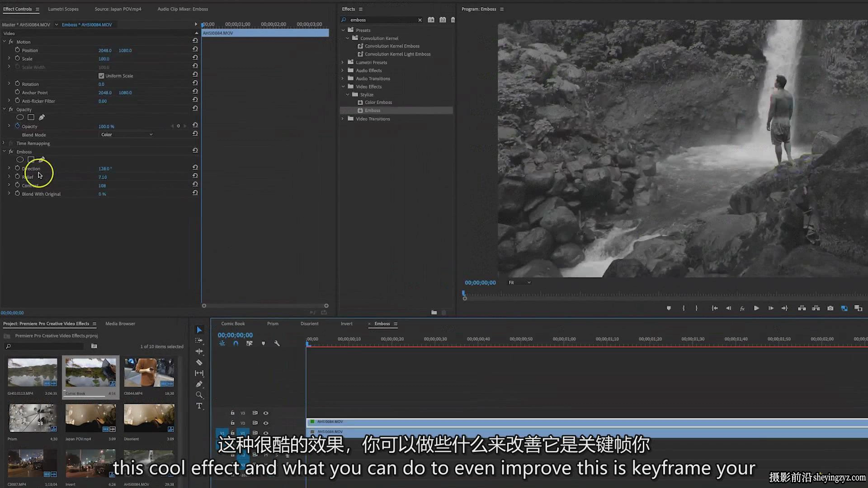Open the Source: Japan POV.mp4 tab

coord(118,9)
